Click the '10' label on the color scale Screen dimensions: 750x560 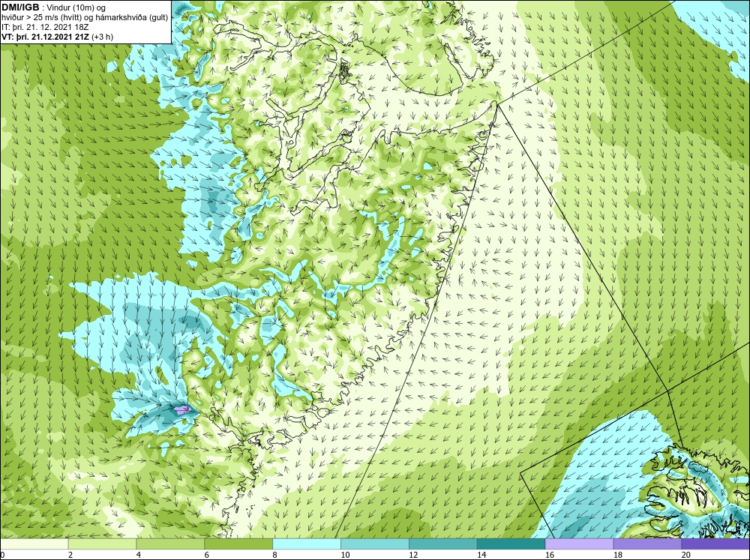tap(345, 555)
